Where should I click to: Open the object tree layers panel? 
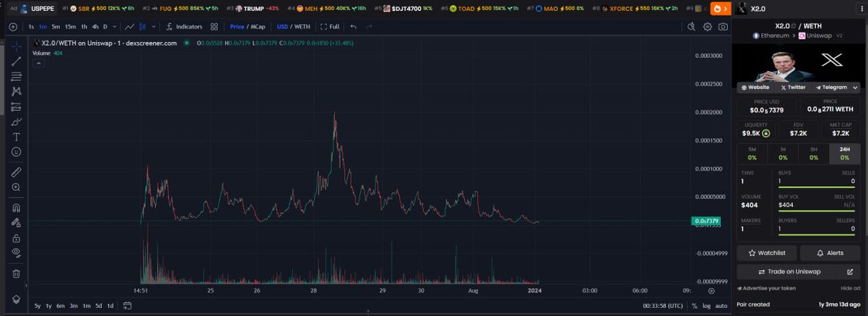(x=16, y=299)
